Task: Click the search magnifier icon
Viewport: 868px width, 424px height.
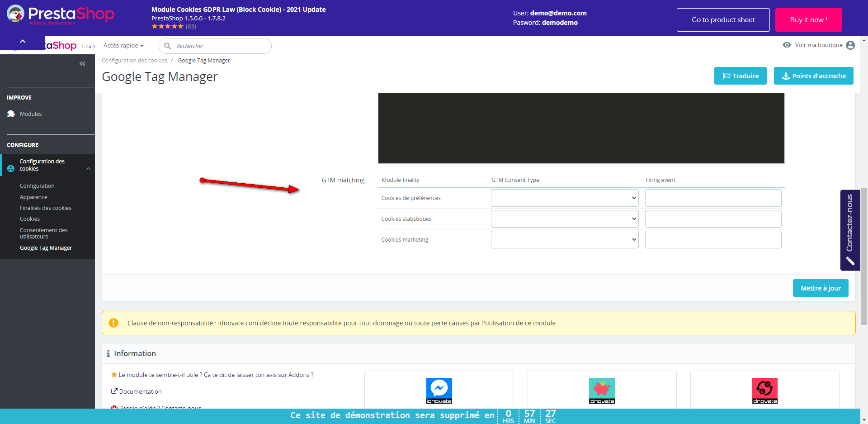Action: click(x=167, y=46)
